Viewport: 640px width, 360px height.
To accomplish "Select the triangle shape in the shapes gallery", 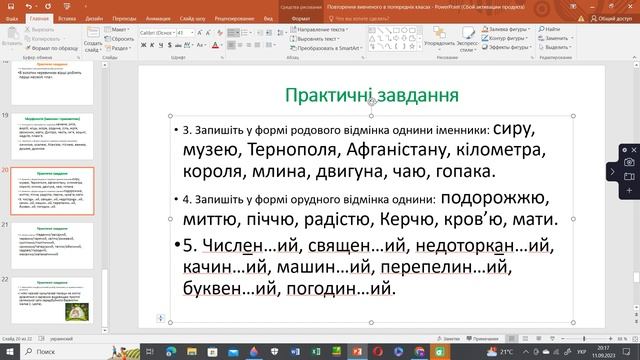I will pyautogui.click(x=372, y=38).
